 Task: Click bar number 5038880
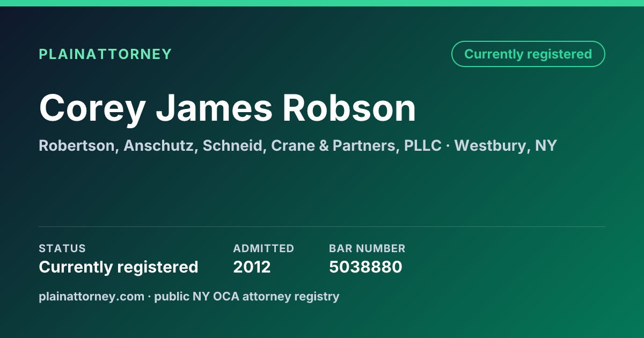(365, 267)
